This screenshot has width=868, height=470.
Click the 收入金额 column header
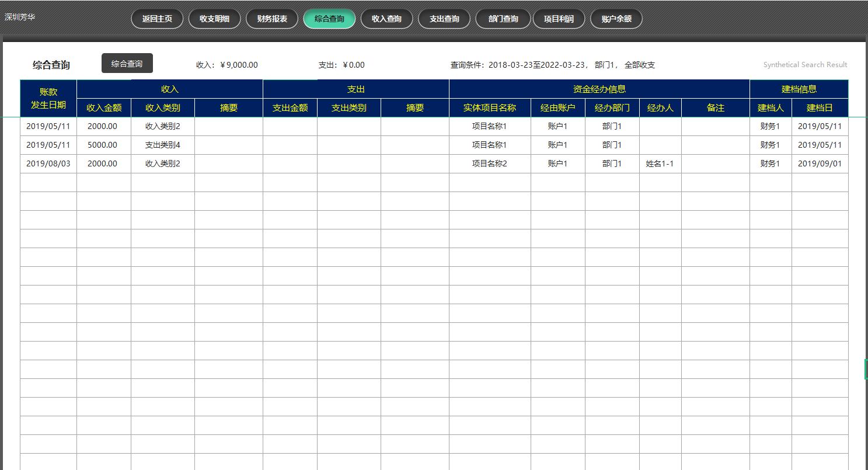tap(103, 107)
